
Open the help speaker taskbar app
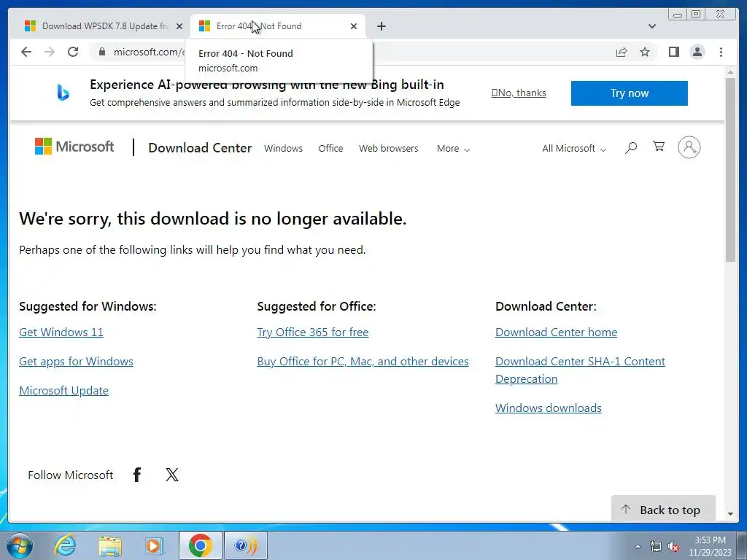coord(245,545)
